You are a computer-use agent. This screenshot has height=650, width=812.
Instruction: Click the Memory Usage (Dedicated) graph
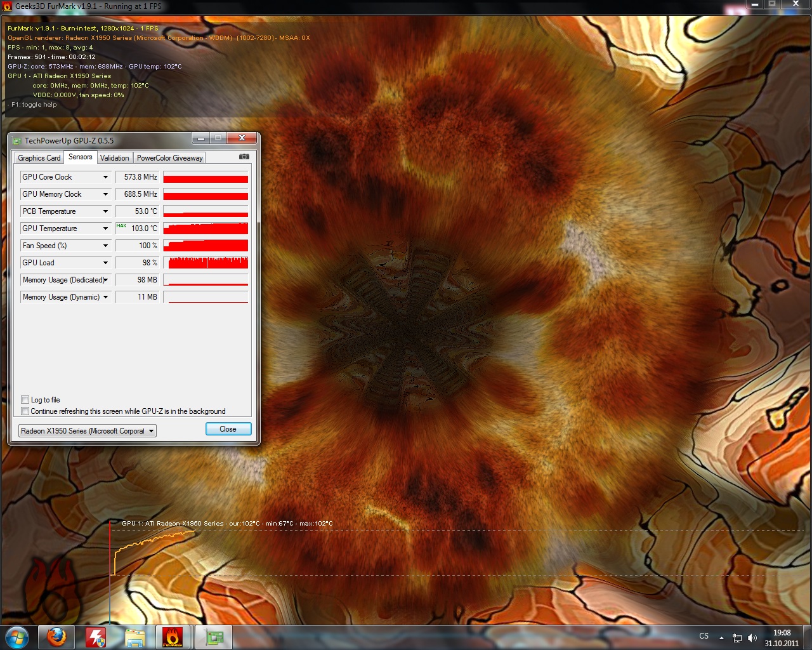[x=206, y=280]
